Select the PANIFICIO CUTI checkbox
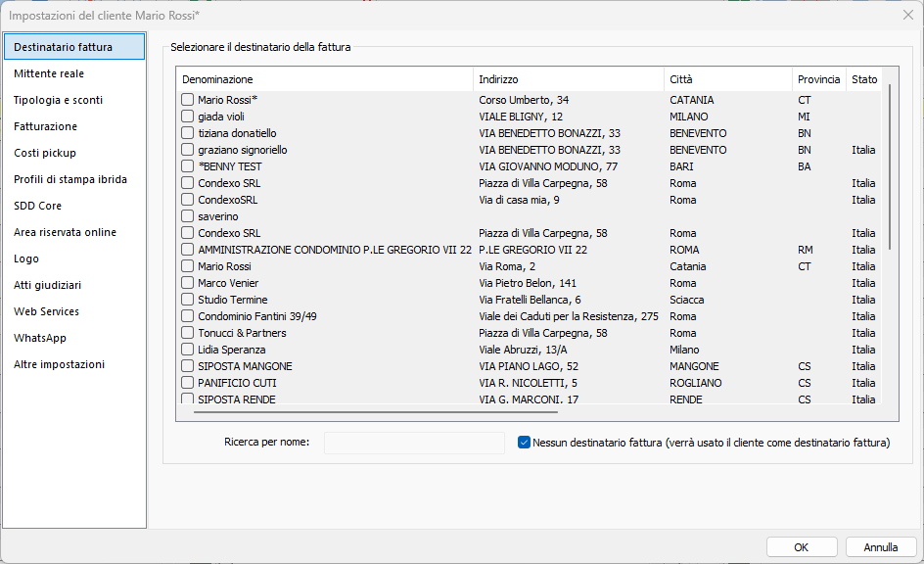 pos(188,383)
